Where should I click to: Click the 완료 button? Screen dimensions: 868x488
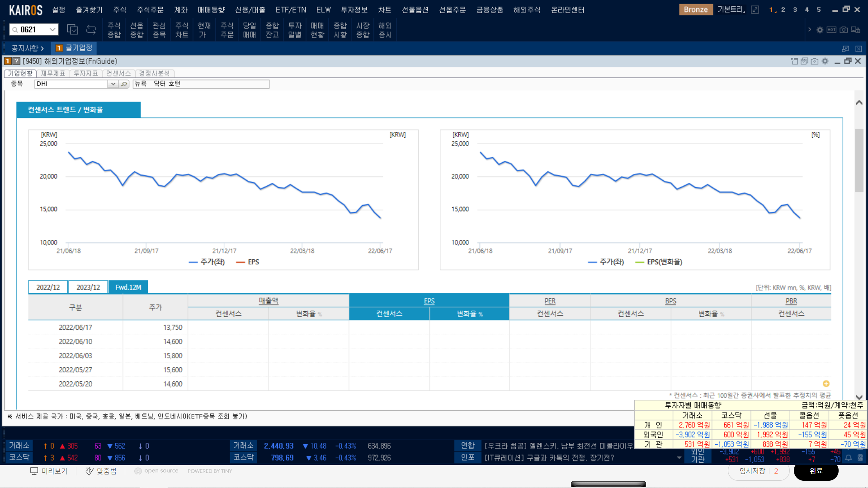click(816, 471)
